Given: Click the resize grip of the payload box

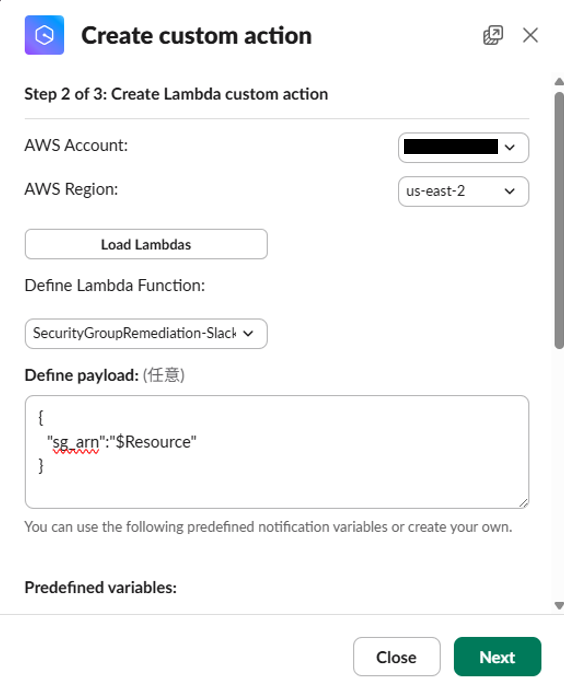Looking at the screenshot, I should (x=523, y=503).
